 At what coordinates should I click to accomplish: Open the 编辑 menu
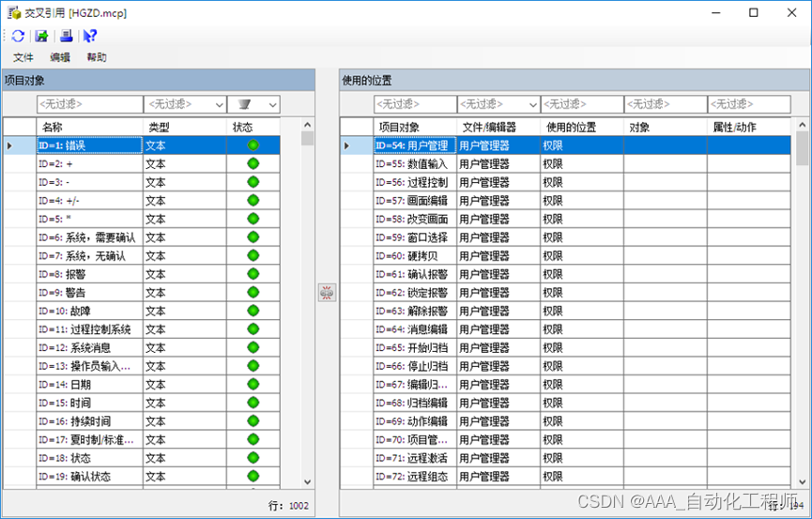[x=60, y=57]
